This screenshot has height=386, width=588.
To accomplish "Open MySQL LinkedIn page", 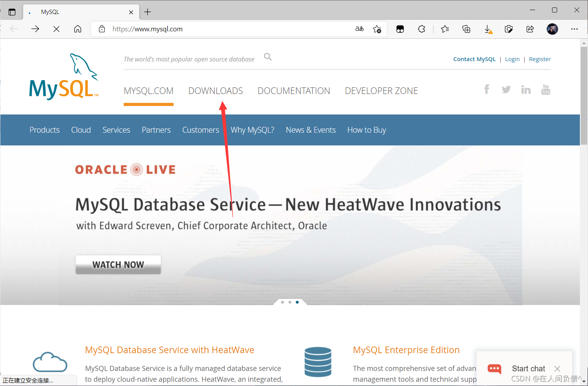I will coord(526,90).
